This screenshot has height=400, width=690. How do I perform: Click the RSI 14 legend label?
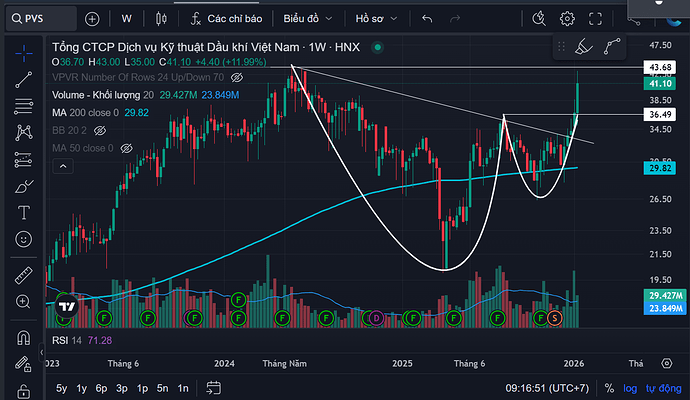[66, 340]
